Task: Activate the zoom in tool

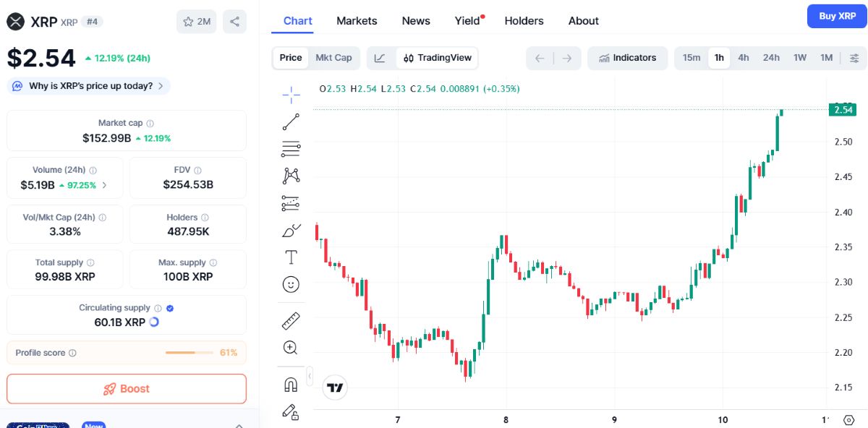Action: pyautogui.click(x=291, y=348)
